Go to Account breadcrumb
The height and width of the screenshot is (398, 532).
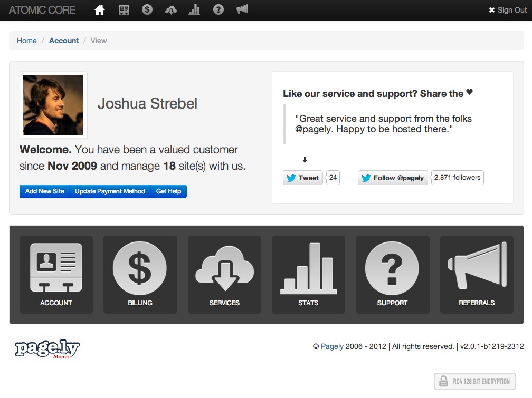click(x=64, y=41)
